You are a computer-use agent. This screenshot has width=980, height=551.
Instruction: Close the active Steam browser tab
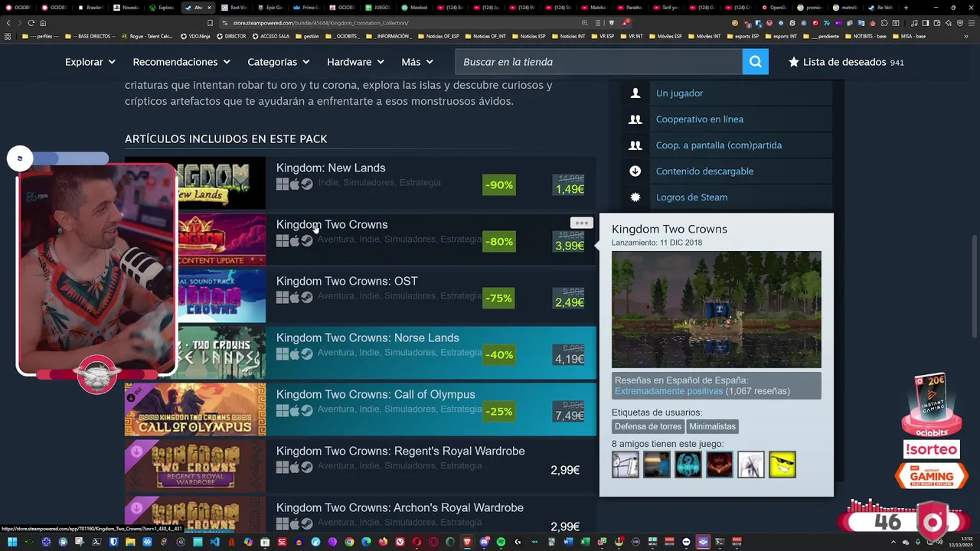click(x=209, y=8)
